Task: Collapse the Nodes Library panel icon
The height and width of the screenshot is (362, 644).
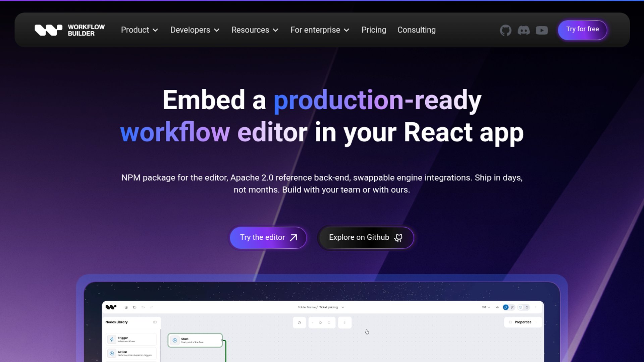Action: pos(155,322)
